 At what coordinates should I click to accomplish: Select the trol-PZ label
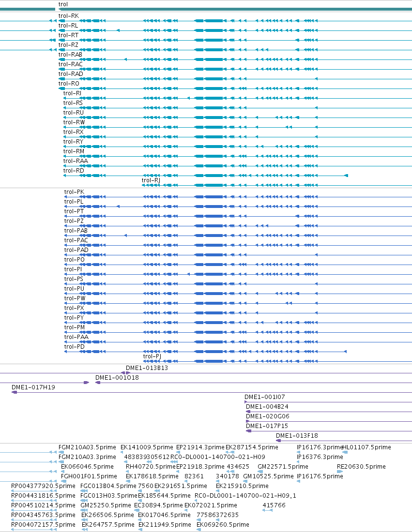(74, 221)
